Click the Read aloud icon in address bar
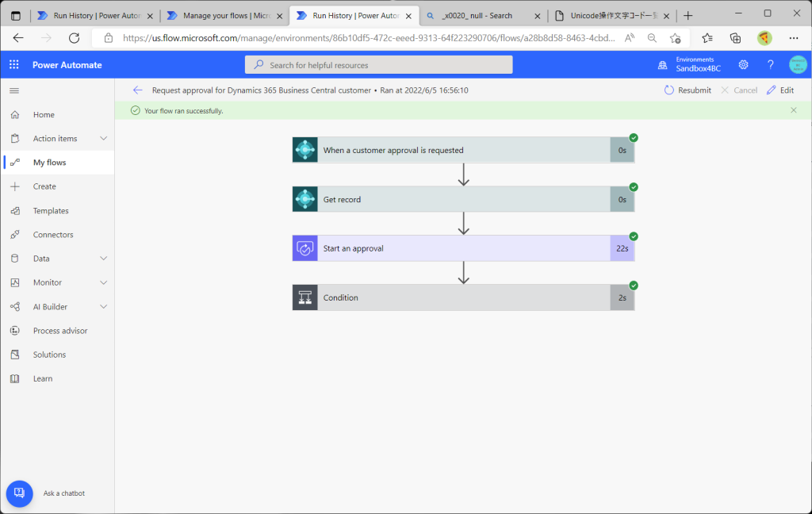Image resolution: width=812 pixels, height=514 pixels. [629, 38]
